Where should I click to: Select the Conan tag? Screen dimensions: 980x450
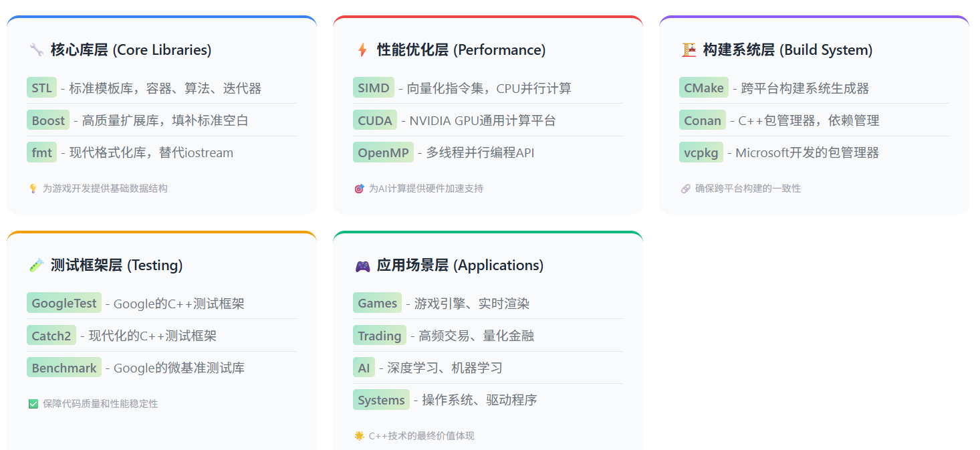point(703,120)
